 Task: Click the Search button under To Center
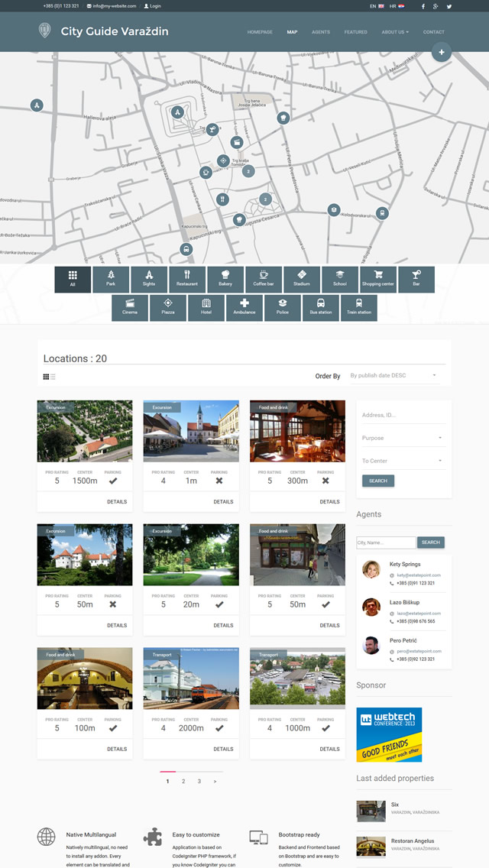click(x=378, y=481)
